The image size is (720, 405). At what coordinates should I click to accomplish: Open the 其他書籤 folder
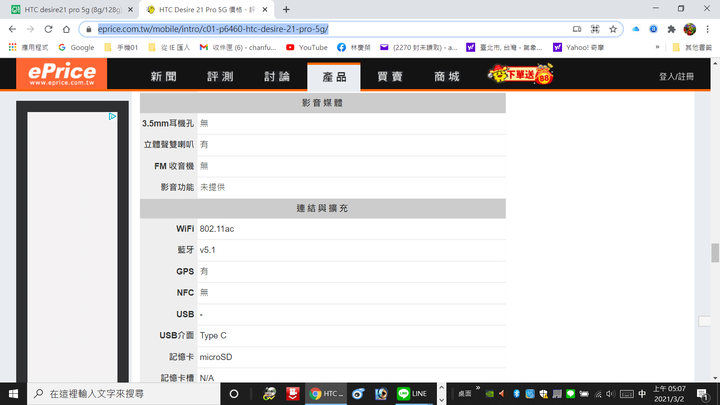click(692, 47)
